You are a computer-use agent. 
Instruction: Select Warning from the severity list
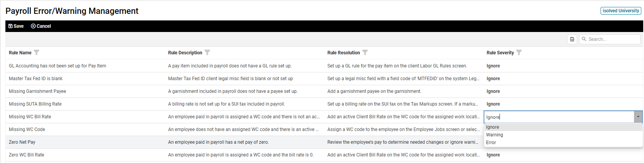495,135
